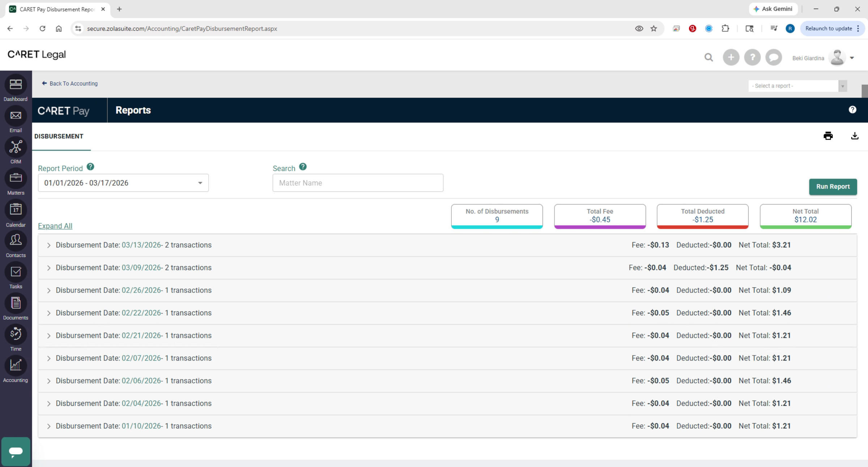Open the global search magnifier
The width and height of the screenshot is (868, 467).
[709, 58]
